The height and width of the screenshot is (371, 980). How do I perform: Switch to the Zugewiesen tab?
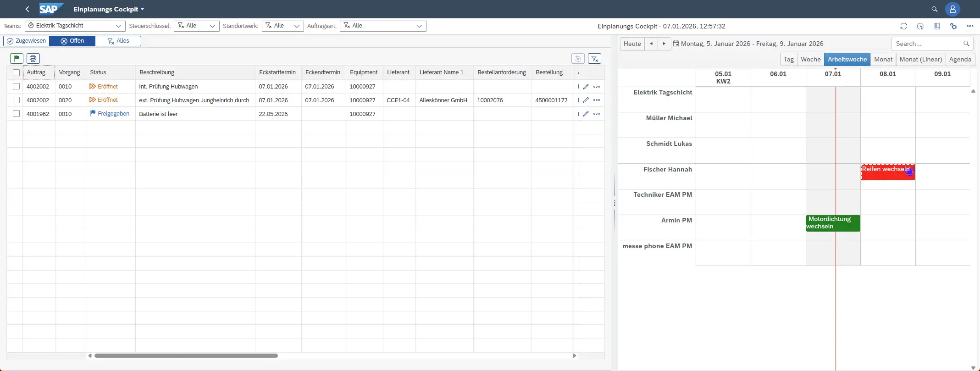[x=27, y=41]
